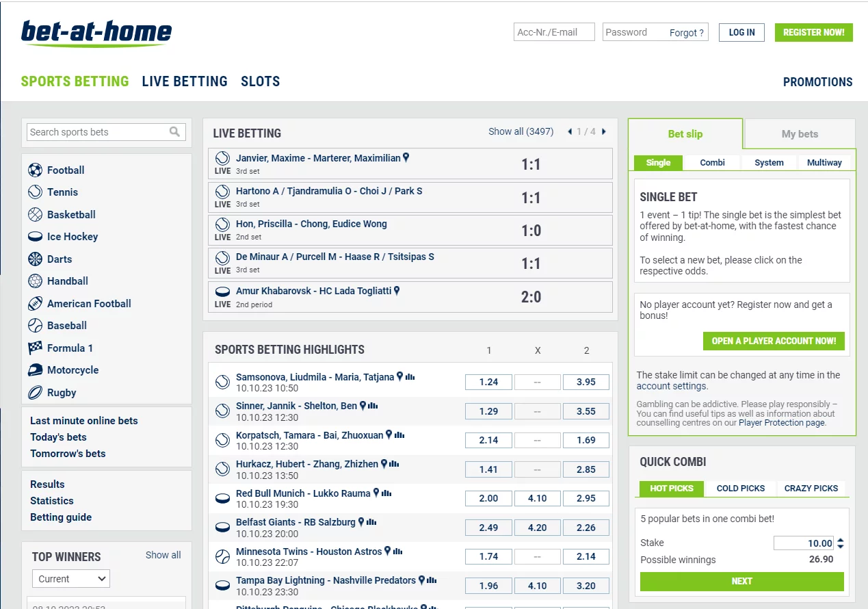Open statistics bars icon for Samsonova - Maria
Screen dimensions: 868x609
tap(410, 377)
